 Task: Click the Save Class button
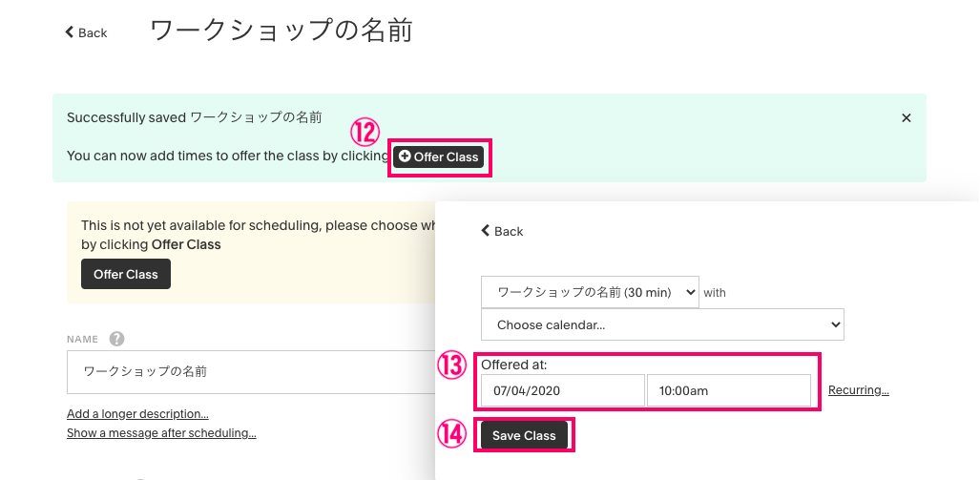pyautogui.click(x=524, y=435)
